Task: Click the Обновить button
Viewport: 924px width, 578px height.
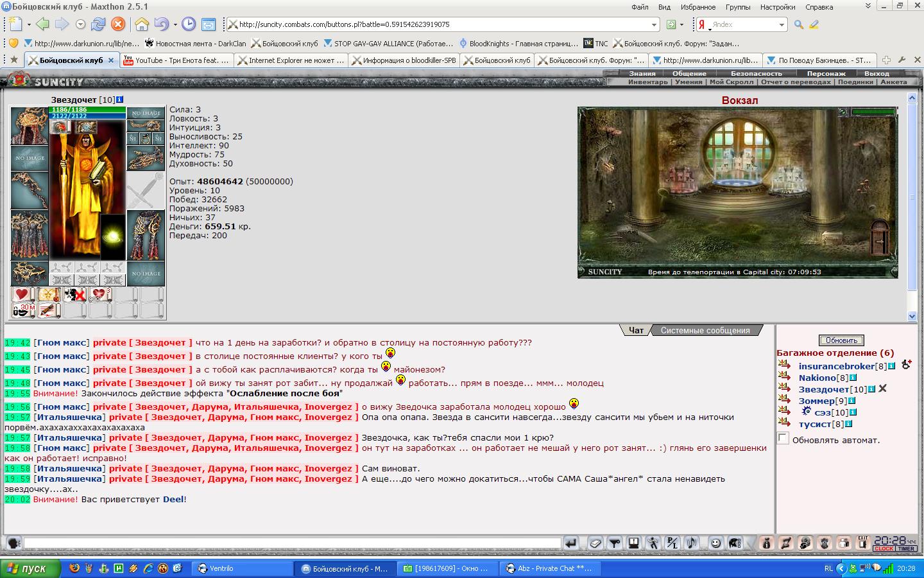Action: pyautogui.click(x=841, y=340)
